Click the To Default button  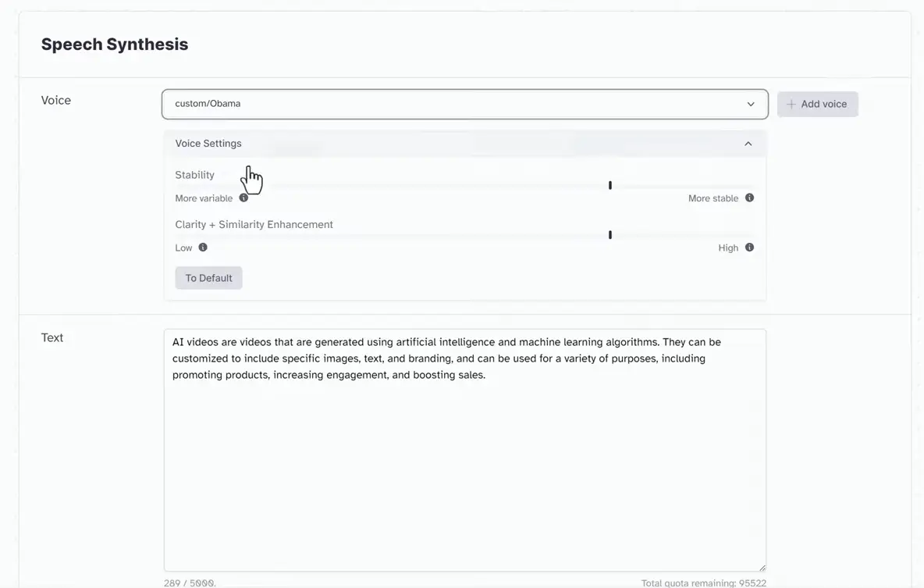[x=208, y=278]
